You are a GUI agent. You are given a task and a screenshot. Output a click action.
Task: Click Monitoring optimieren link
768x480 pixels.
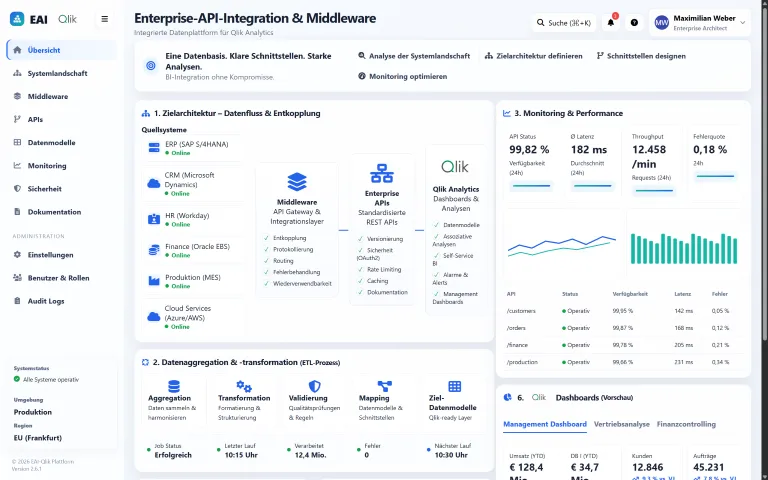pyautogui.click(x=403, y=76)
